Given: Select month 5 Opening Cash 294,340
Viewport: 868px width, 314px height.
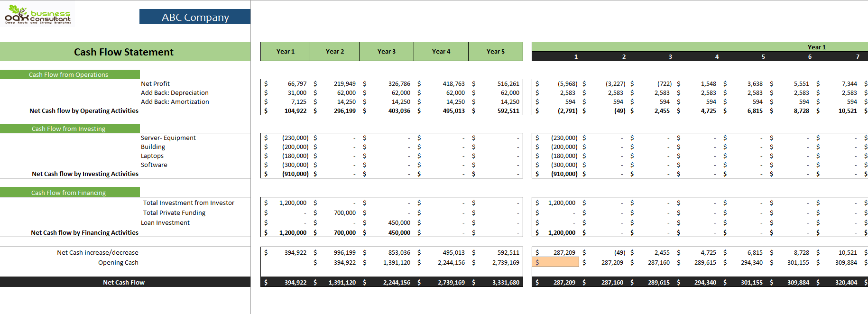Looking at the screenshot, I should point(752,262).
